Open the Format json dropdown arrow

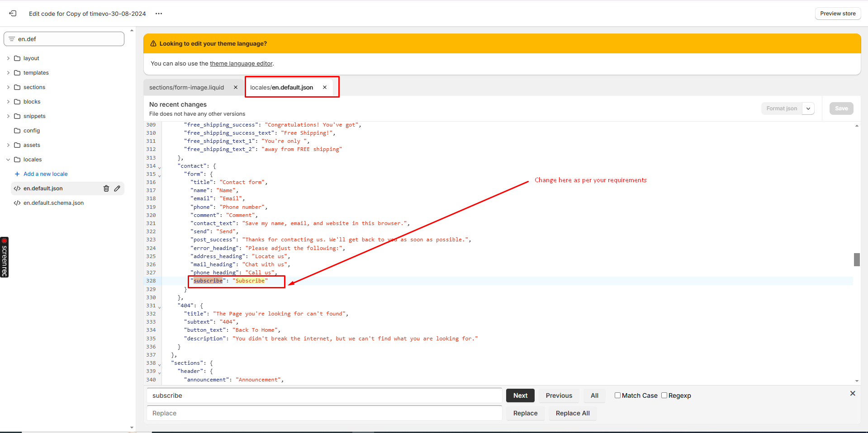click(x=808, y=108)
